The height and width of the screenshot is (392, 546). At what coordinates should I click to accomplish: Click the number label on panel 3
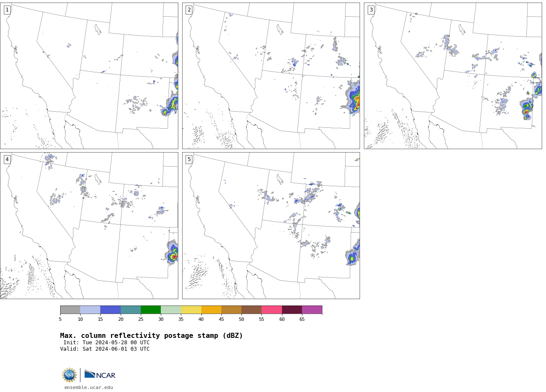[x=371, y=10]
